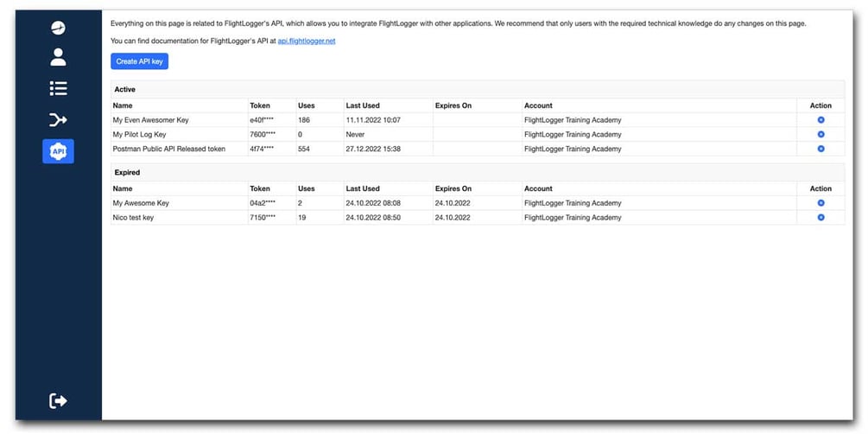868x434 pixels.
Task: Click action icon for My Pilot Log Key
Action: click(821, 134)
